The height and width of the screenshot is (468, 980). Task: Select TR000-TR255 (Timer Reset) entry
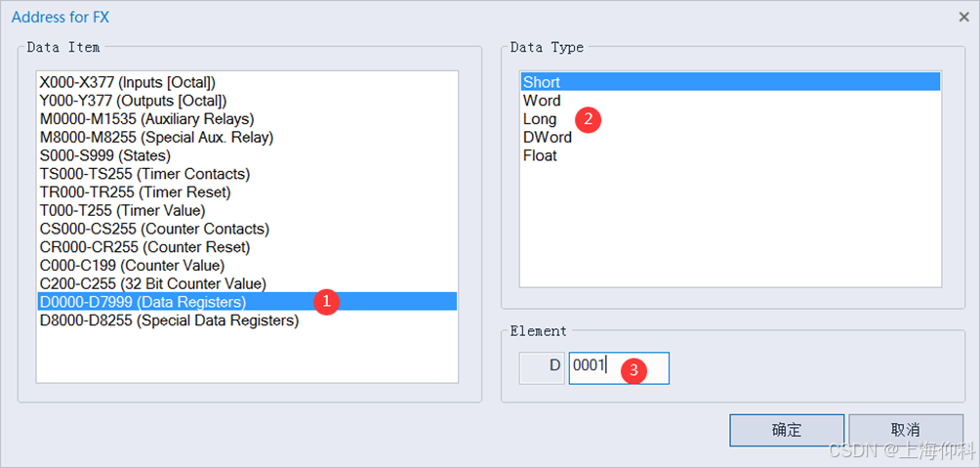135,191
